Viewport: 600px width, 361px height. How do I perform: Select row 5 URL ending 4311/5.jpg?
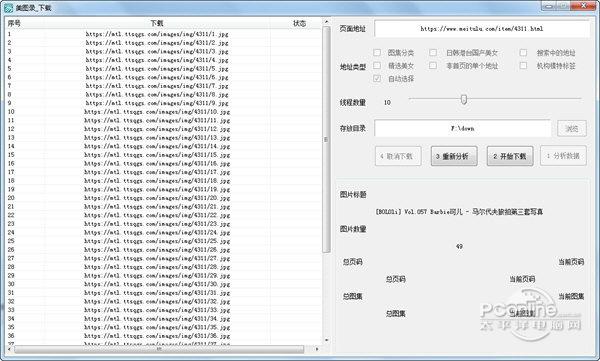click(x=157, y=69)
